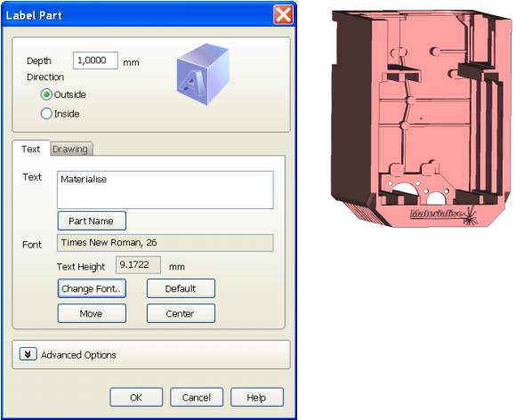Switch to the Text tab

pos(31,149)
